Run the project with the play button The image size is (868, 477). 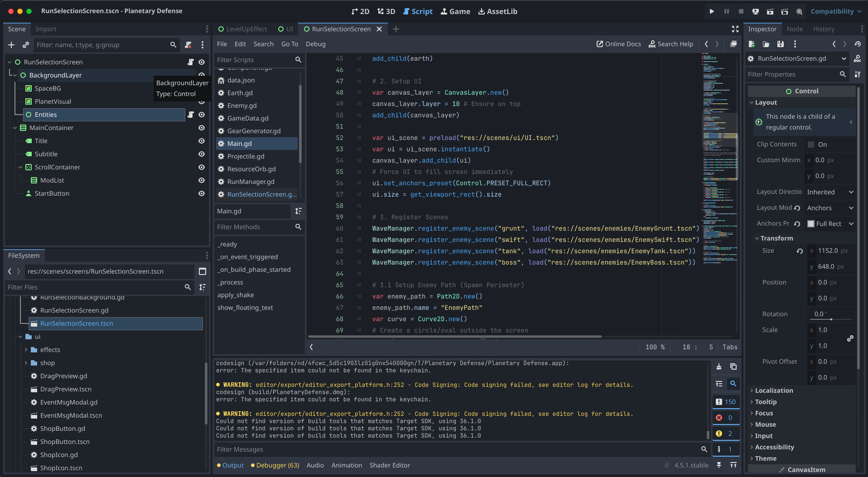point(712,11)
